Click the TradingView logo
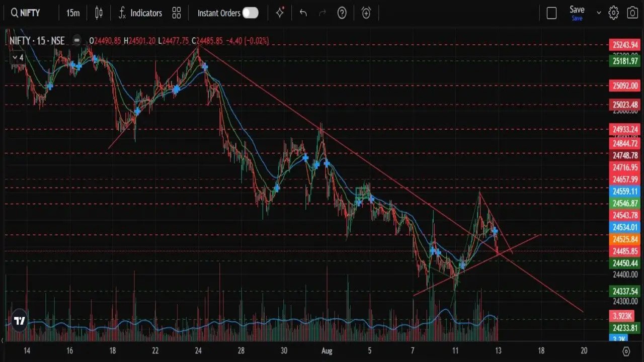The image size is (644, 362). (19, 321)
